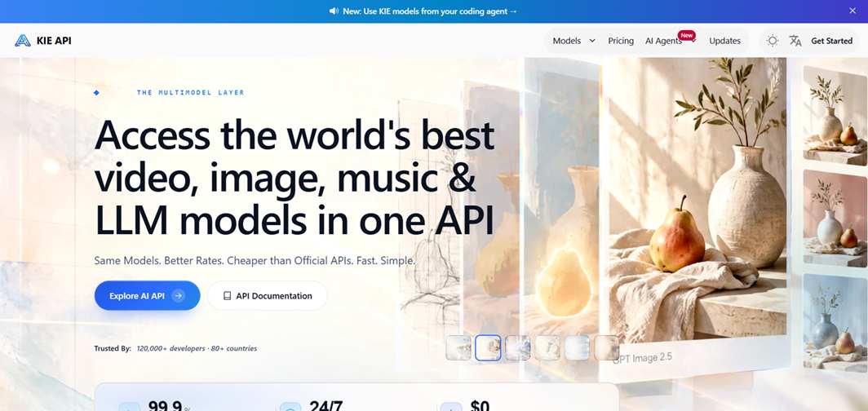
Task: Open API Documentation
Action: (x=267, y=296)
